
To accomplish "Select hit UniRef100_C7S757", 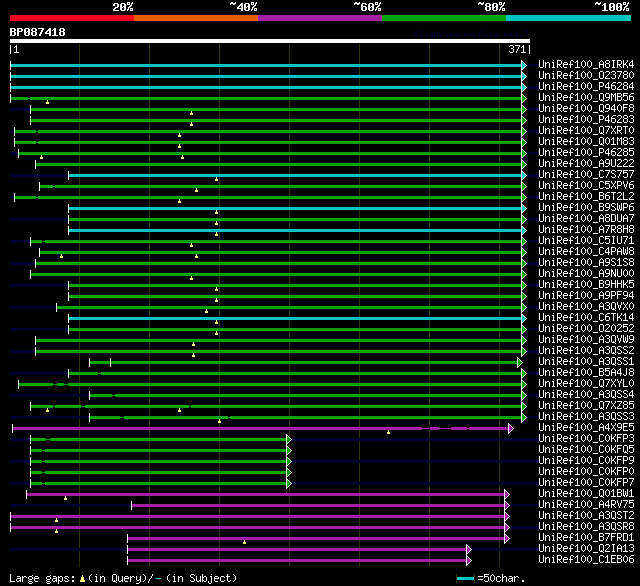I will (x=586, y=175).
